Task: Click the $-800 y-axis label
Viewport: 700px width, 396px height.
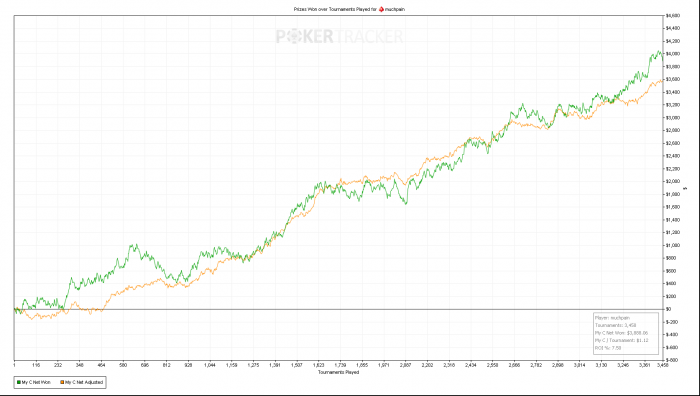Action: (672, 360)
